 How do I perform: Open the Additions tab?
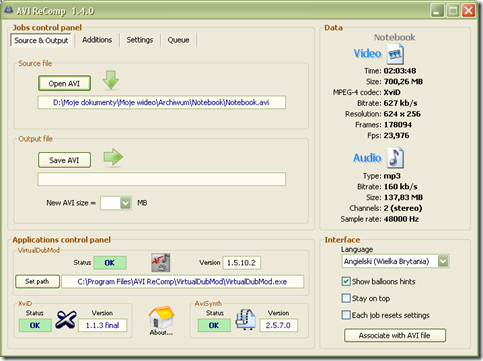(x=97, y=40)
